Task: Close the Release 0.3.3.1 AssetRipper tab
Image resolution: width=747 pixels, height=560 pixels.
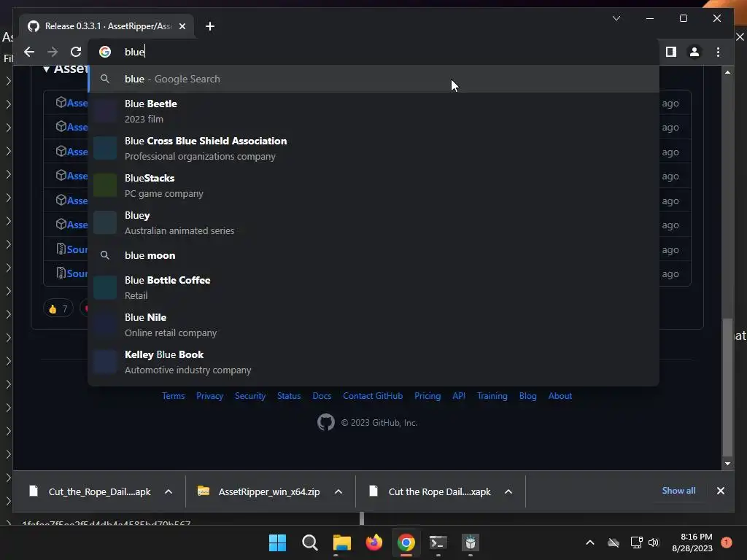Action: click(182, 26)
